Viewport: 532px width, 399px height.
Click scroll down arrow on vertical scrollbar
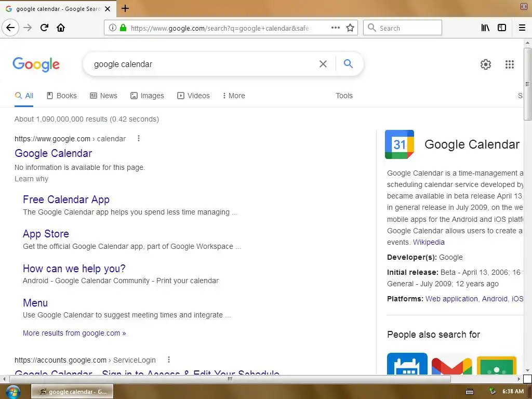pos(527,370)
